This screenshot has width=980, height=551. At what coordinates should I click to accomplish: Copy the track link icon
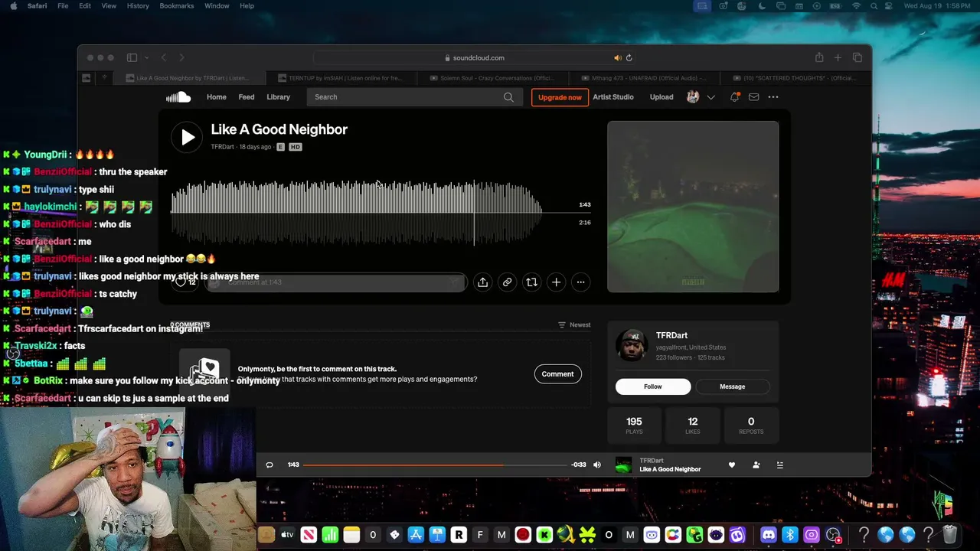[x=507, y=282]
